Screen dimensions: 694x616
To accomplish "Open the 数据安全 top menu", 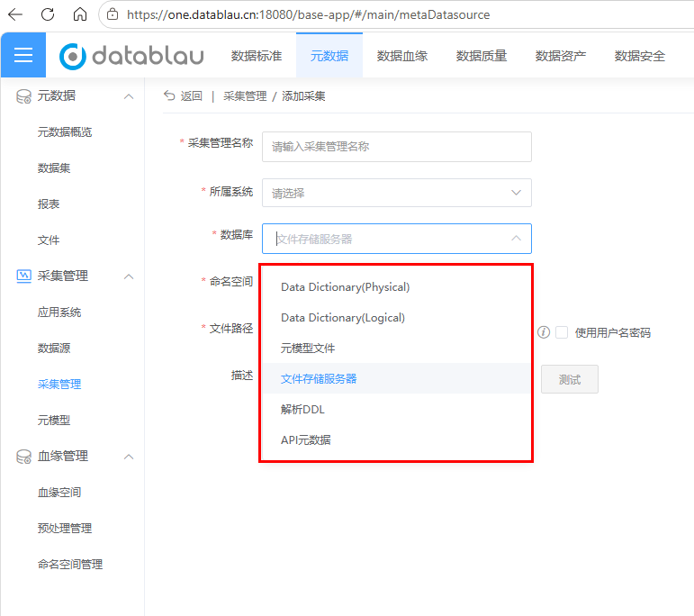I will (x=640, y=56).
